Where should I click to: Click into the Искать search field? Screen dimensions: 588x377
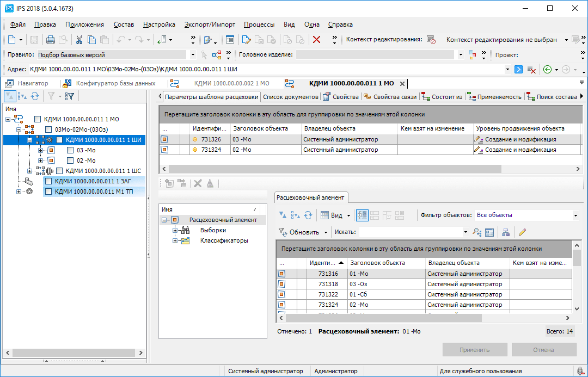[x=411, y=232]
